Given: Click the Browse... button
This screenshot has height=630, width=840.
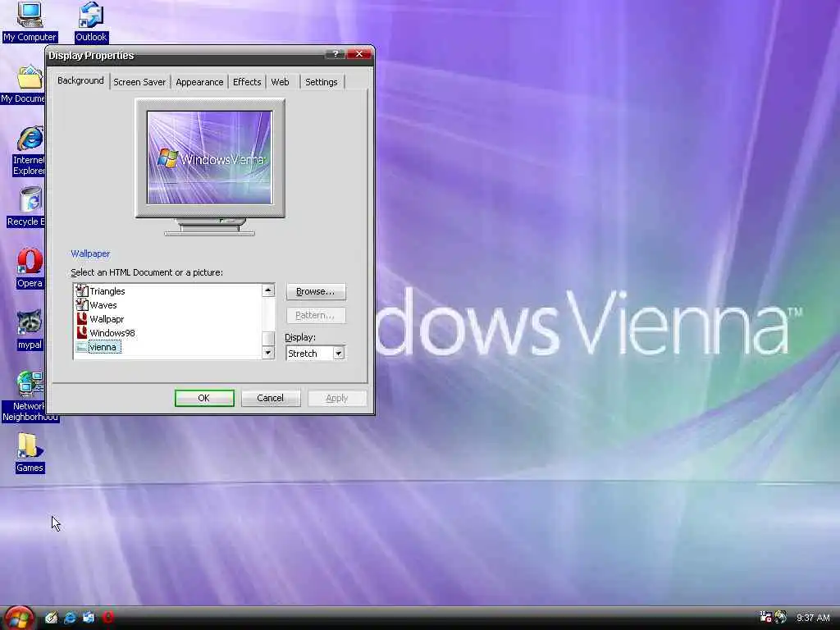Looking at the screenshot, I should tap(316, 291).
